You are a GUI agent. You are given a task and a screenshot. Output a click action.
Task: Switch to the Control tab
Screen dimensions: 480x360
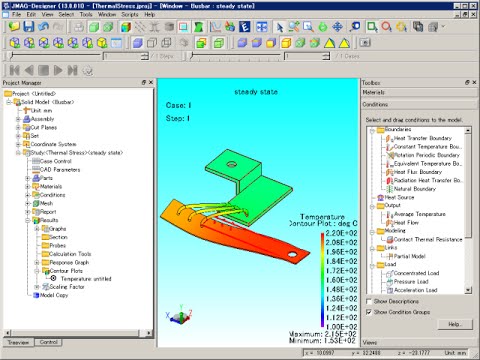pos(49,342)
